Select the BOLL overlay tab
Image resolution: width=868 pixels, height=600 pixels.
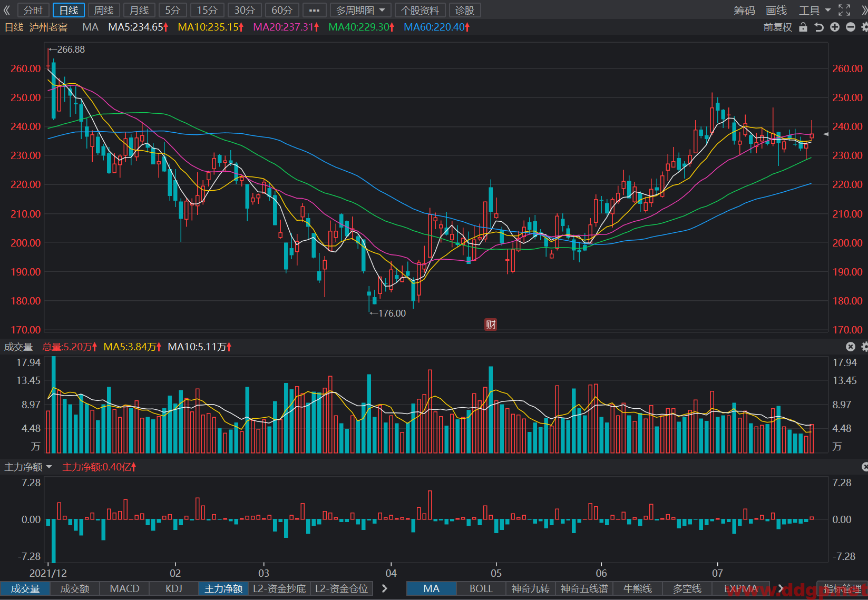tap(481, 588)
